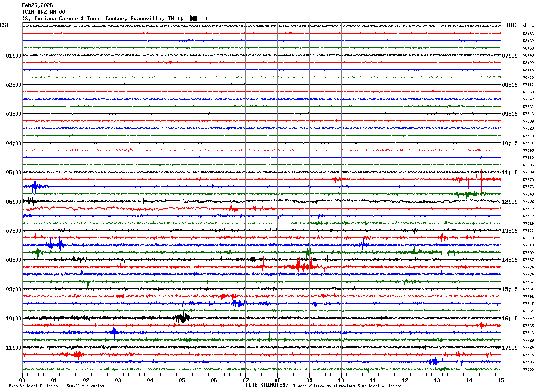
Task: Click minute 14 on the time axis
Action: (x=469, y=380)
